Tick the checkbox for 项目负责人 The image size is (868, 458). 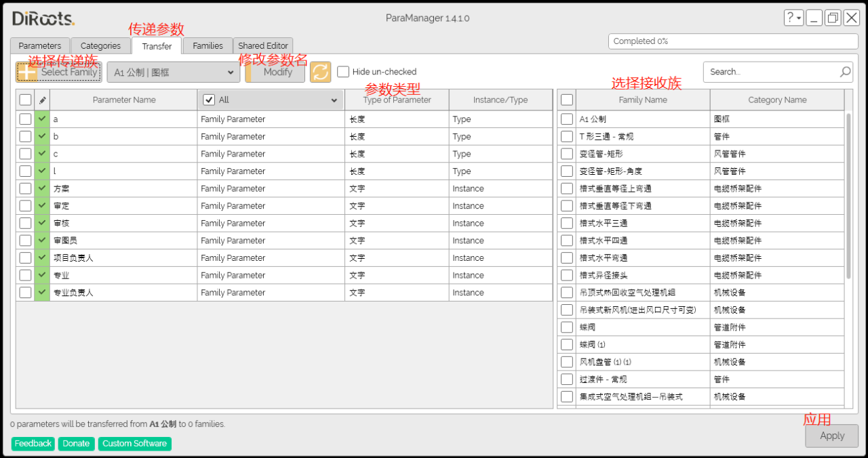[25, 258]
